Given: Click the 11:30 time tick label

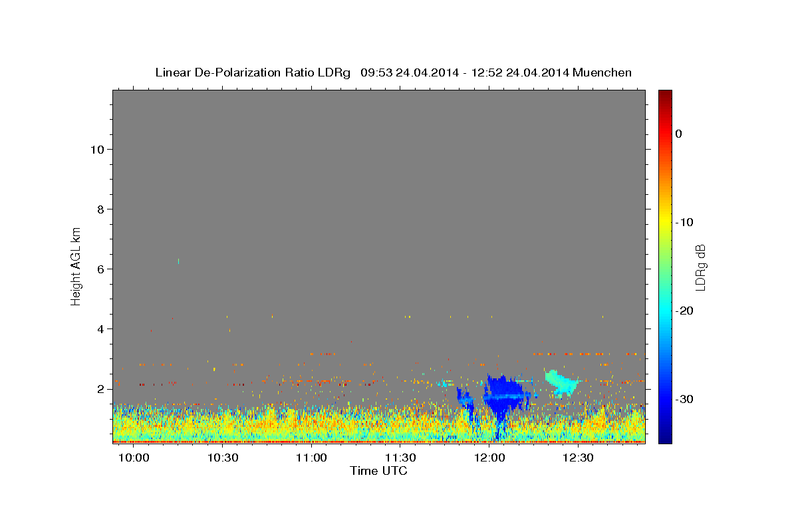Looking at the screenshot, I should [401, 458].
